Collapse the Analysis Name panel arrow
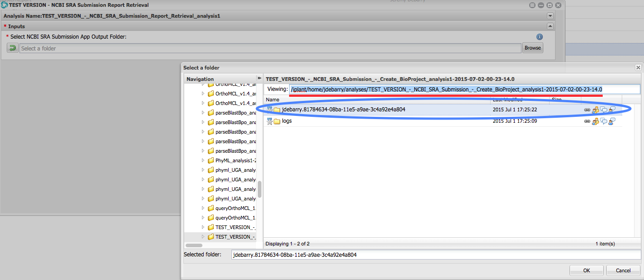Image resolution: width=644 pixels, height=280 pixels. coord(550,15)
